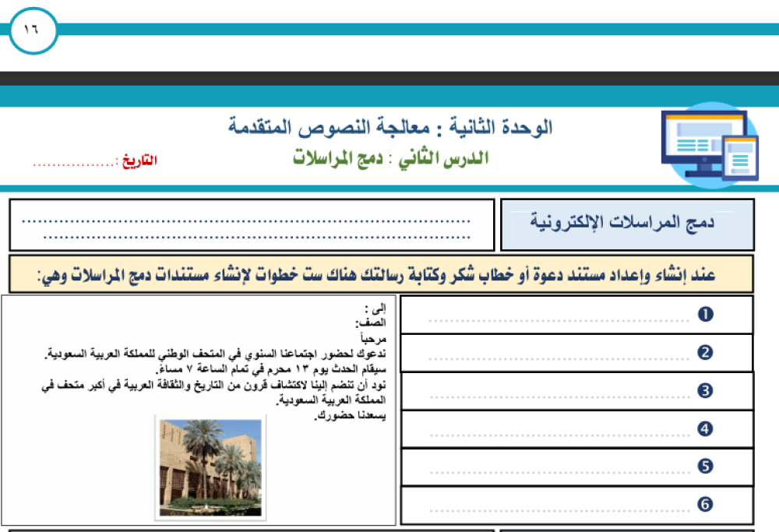779x532 pixels.
Task: Click the dotted answer line of step ❻
Action: tap(560, 511)
